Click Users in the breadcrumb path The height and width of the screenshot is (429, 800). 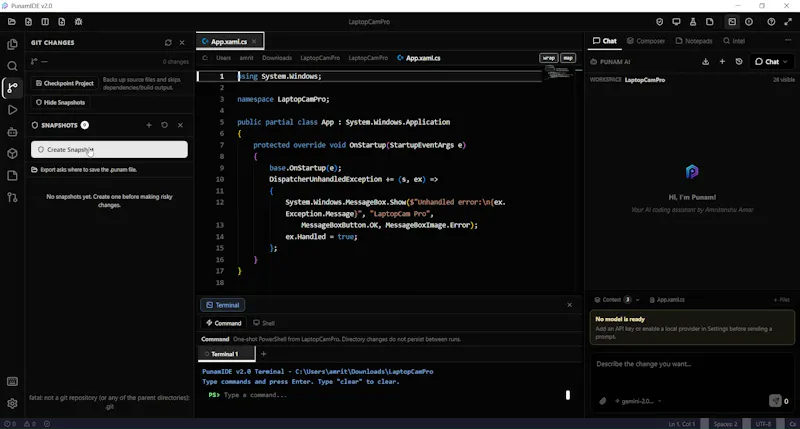pos(223,58)
